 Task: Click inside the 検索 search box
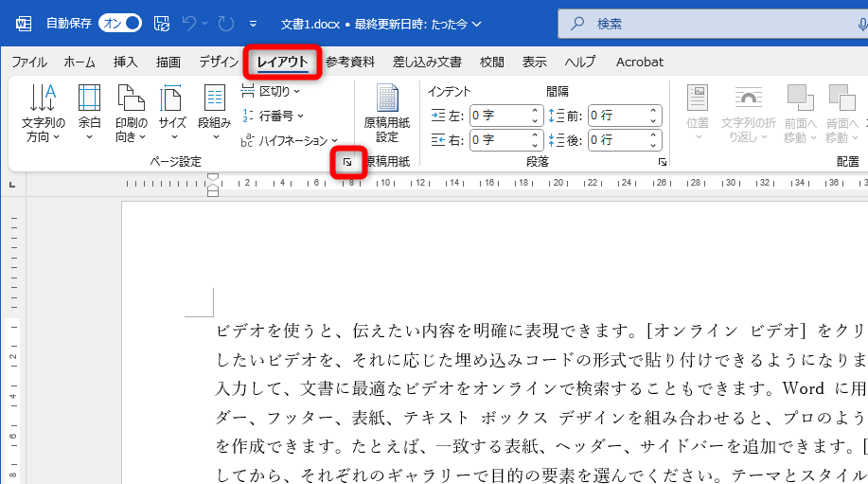point(714,24)
